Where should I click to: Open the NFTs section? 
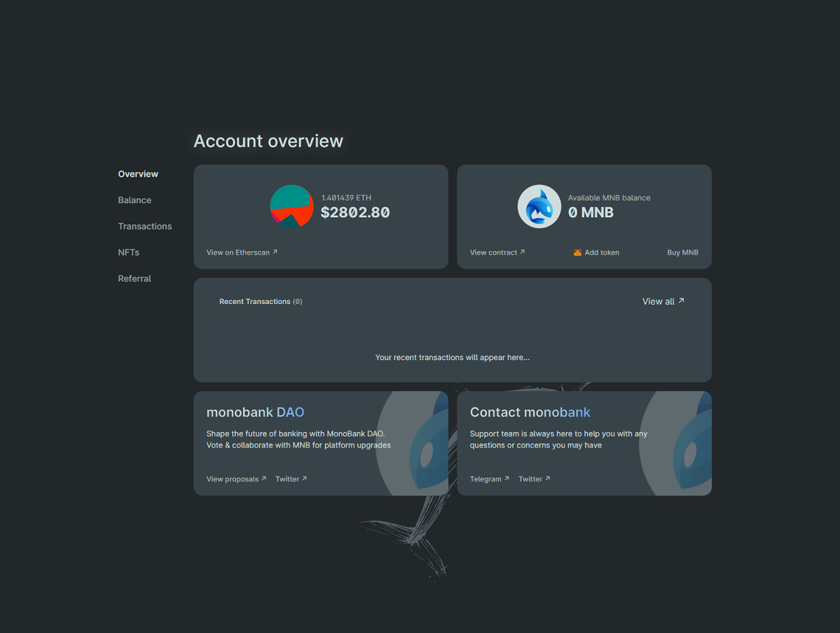(x=128, y=252)
